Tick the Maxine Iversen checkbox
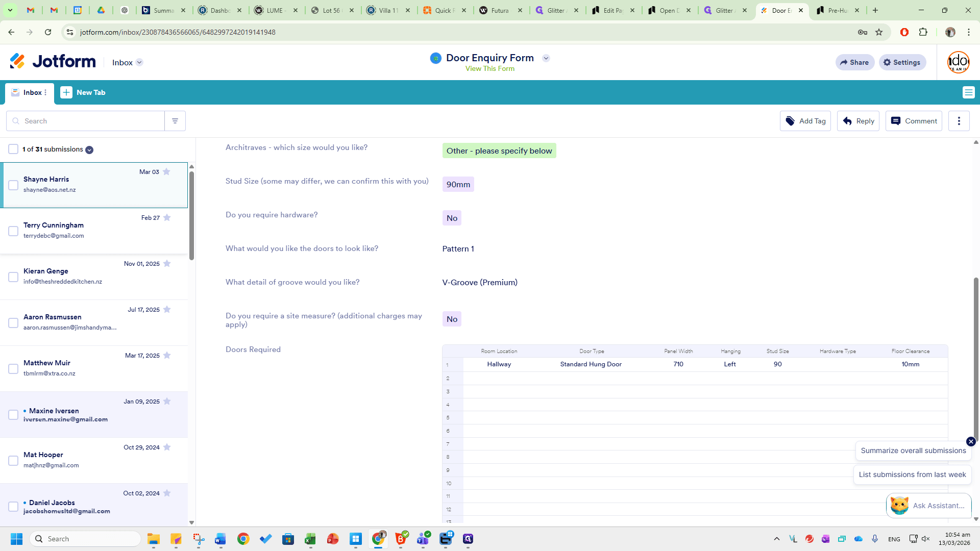 [x=13, y=415]
